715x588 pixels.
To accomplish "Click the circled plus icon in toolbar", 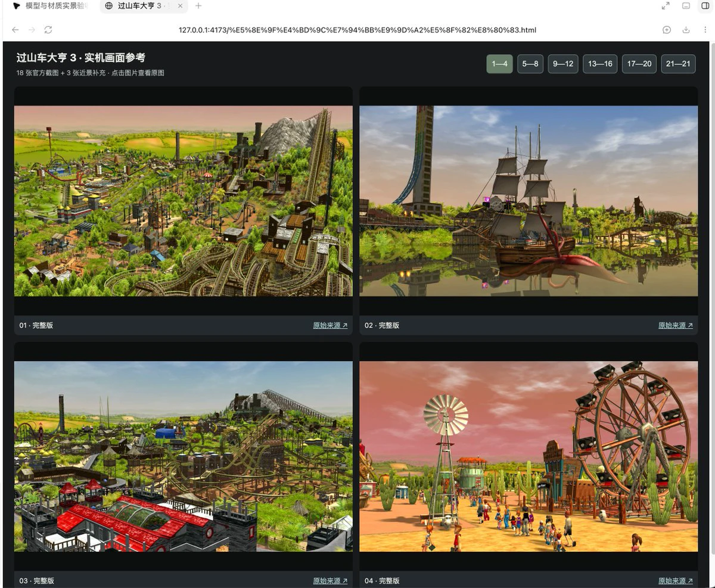I will [x=667, y=30].
